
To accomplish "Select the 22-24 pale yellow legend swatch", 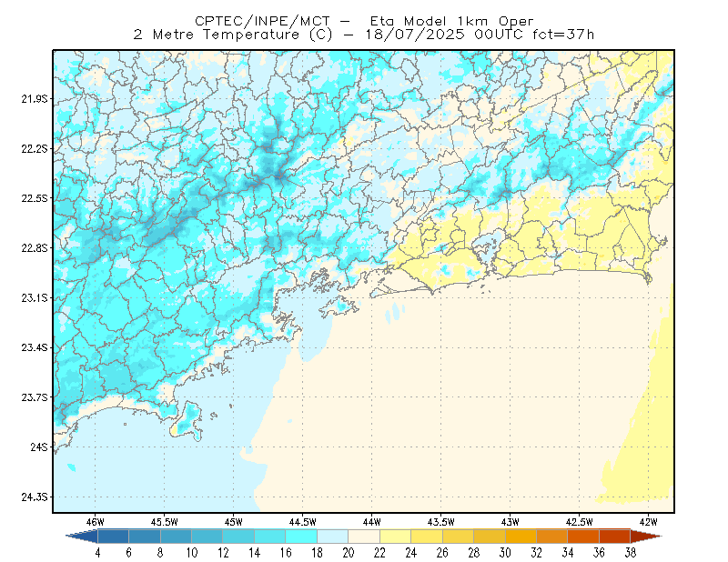I will pos(396,537).
